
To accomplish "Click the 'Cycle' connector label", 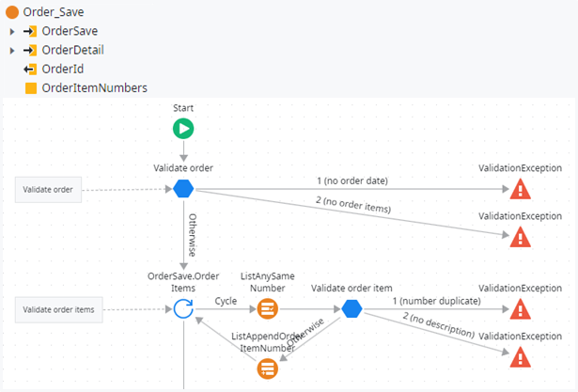I will coord(227,302).
